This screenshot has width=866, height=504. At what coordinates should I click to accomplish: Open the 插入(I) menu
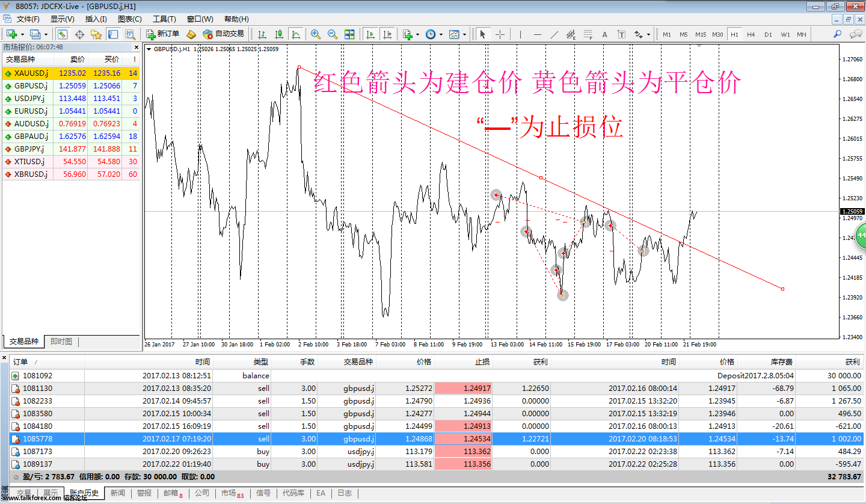tap(96, 19)
